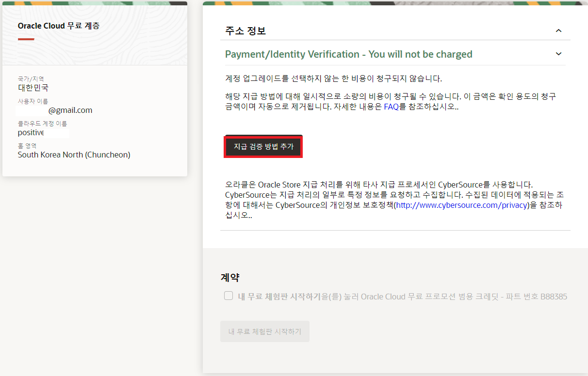
Task: Click the '내 무료 체험판 시작하기' button
Action: click(x=265, y=331)
